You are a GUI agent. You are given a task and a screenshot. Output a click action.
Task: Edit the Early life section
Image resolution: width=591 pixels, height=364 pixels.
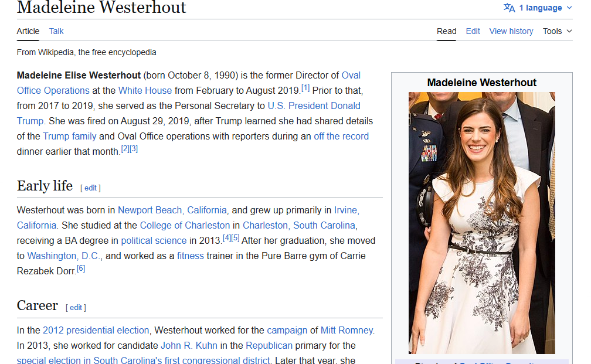tap(90, 188)
